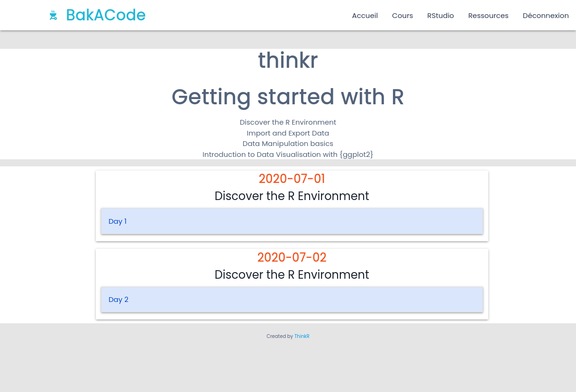
Task: Open the BakACode home title link
Action: tap(106, 15)
